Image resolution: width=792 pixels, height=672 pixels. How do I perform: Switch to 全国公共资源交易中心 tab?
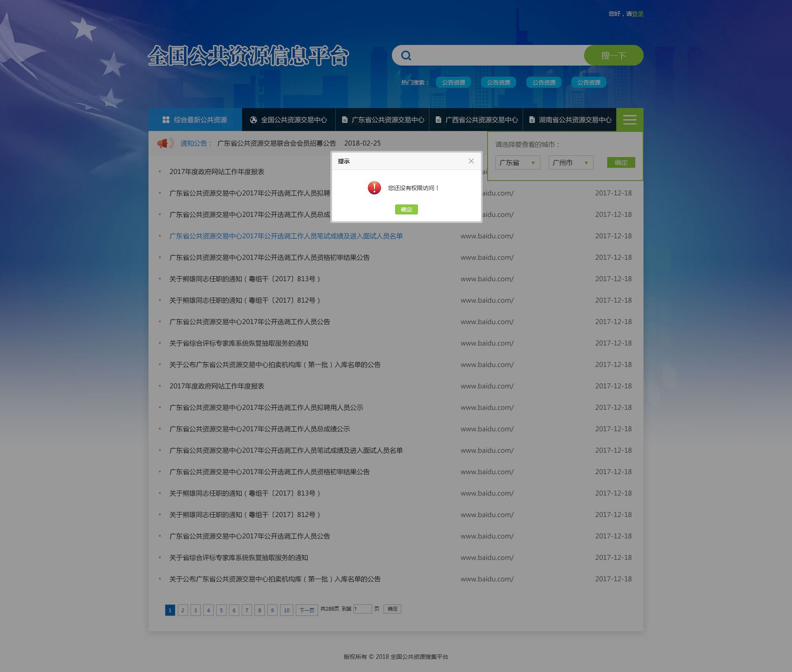294,120
